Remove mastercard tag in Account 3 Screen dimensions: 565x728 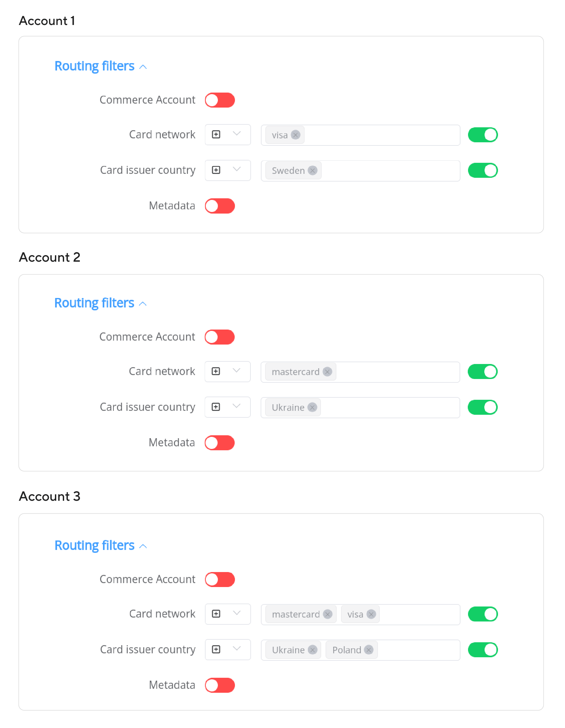coord(328,614)
